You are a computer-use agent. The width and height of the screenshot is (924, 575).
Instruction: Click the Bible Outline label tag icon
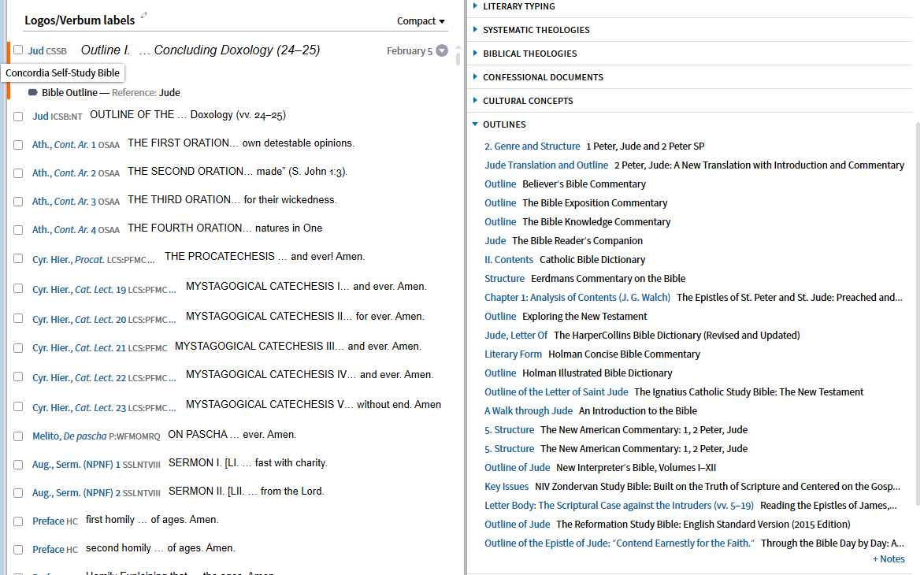tap(33, 92)
